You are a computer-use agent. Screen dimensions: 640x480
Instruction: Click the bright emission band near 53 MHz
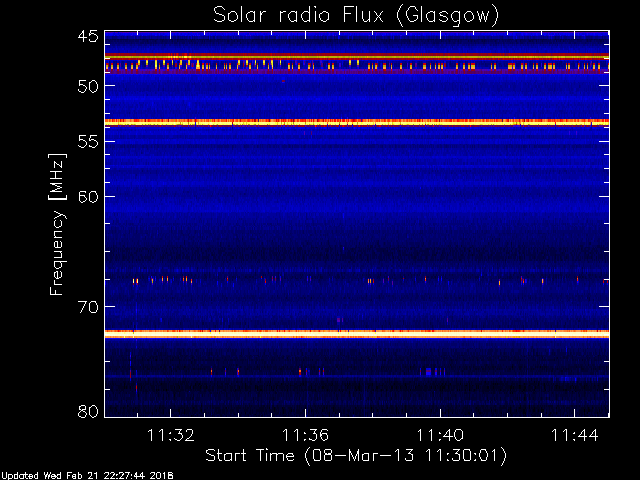(x=357, y=122)
